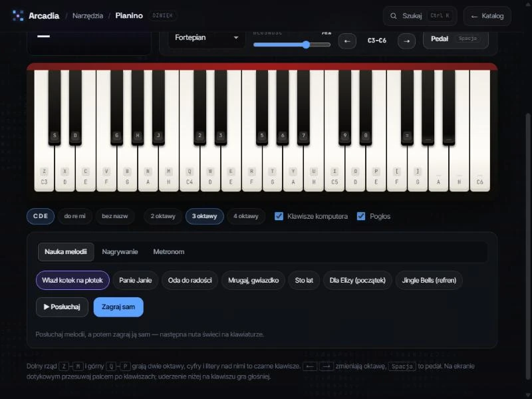
Task: Uncheck the Pogłos checkbox
Action: point(361,216)
